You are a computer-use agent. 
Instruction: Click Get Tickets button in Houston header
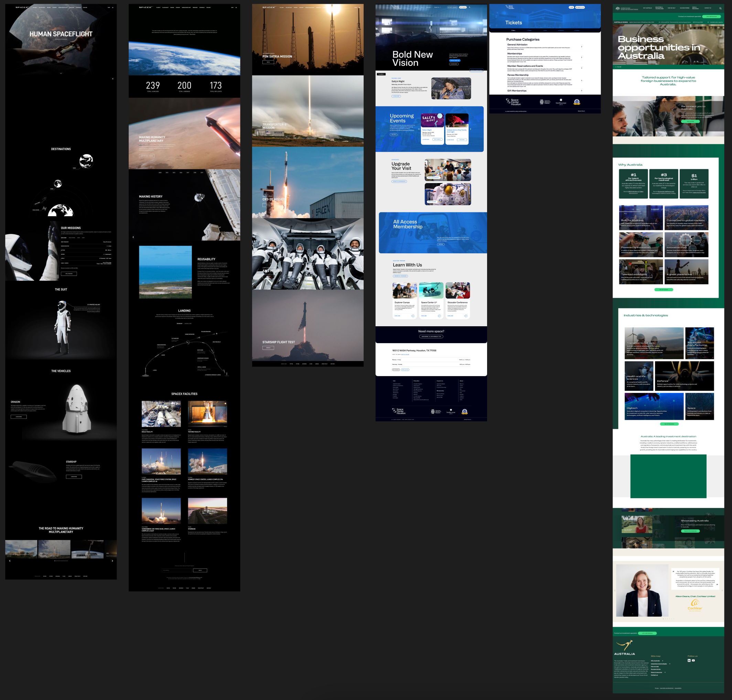pyautogui.click(x=462, y=7)
